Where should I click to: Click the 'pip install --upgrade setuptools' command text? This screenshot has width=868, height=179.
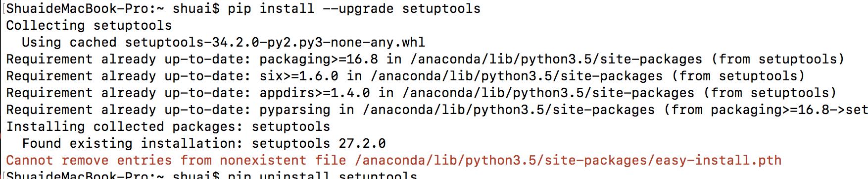pos(354,9)
